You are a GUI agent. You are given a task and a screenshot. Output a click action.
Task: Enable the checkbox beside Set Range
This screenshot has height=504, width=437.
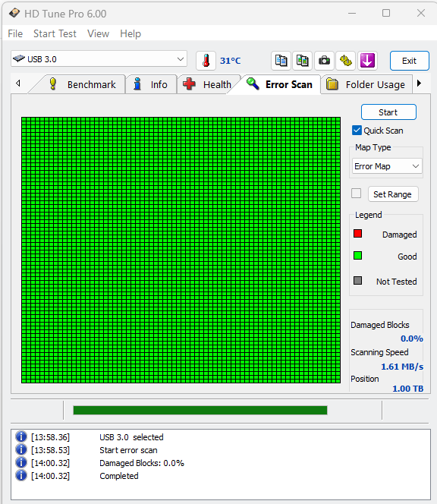[356, 194]
